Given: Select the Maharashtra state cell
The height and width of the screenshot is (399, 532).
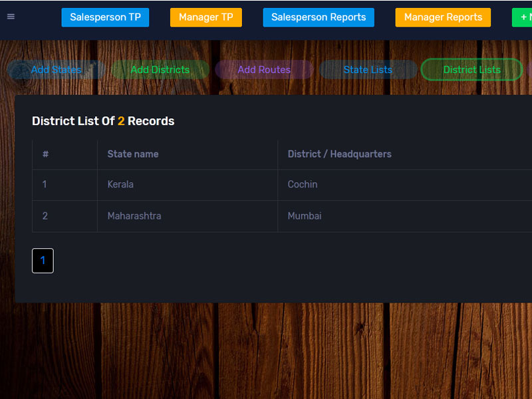Looking at the screenshot, I should 134,216.
